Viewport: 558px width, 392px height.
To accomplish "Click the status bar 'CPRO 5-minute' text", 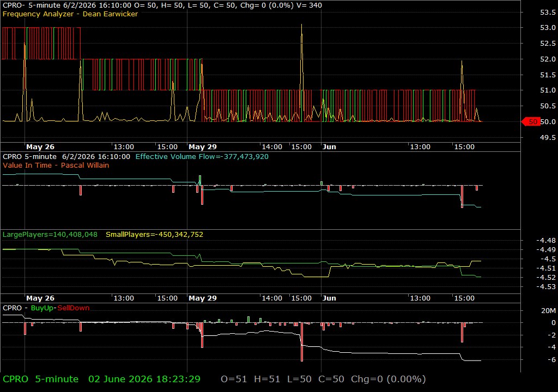I will 40,379.
